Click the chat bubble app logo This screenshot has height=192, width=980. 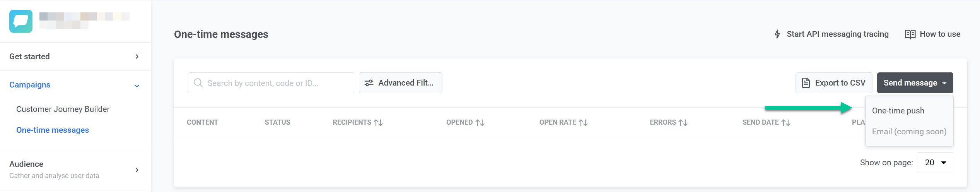21,21
